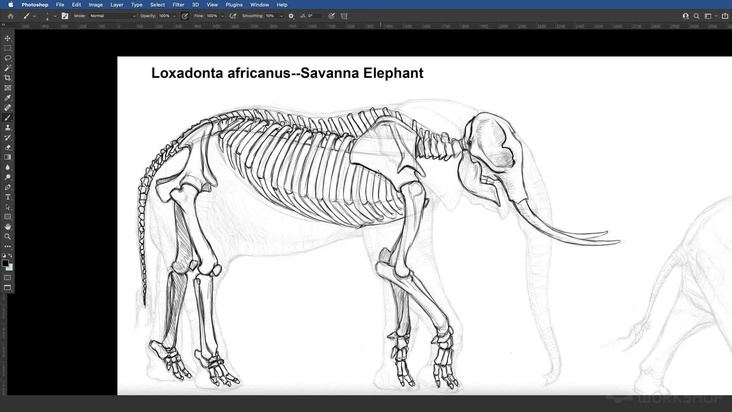Click the Smoothing value field
The width and height of the screenshot is (732, 412).
click(271, 16)
